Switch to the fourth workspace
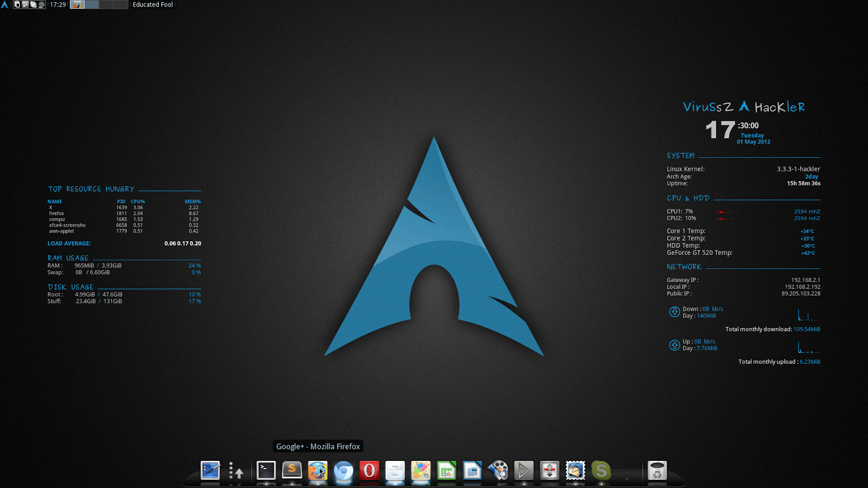868x488 pixels. coord(121,4)
